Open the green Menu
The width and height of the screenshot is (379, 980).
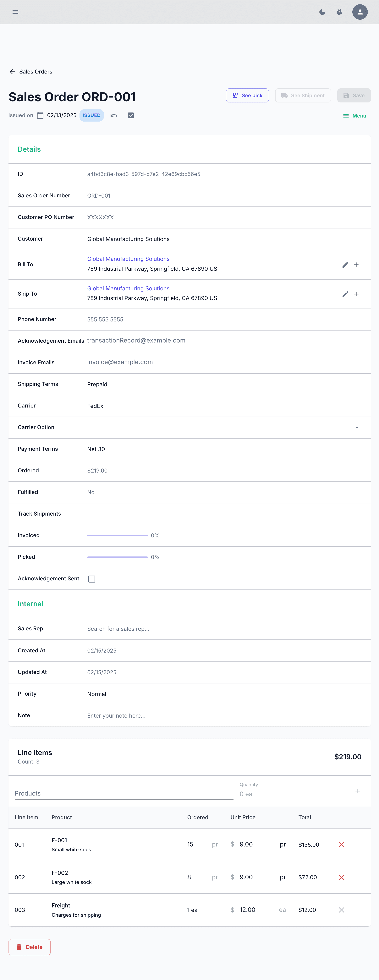coord(354,116)
